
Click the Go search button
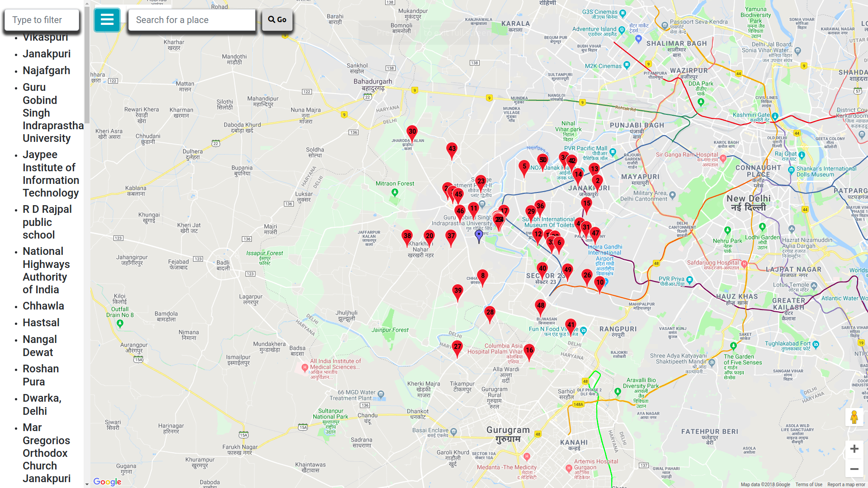pos(277,20)
